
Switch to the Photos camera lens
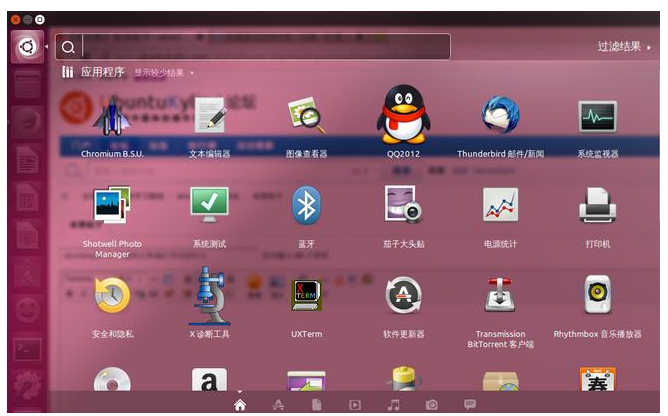pyautogui.click(x=432, y=404)
